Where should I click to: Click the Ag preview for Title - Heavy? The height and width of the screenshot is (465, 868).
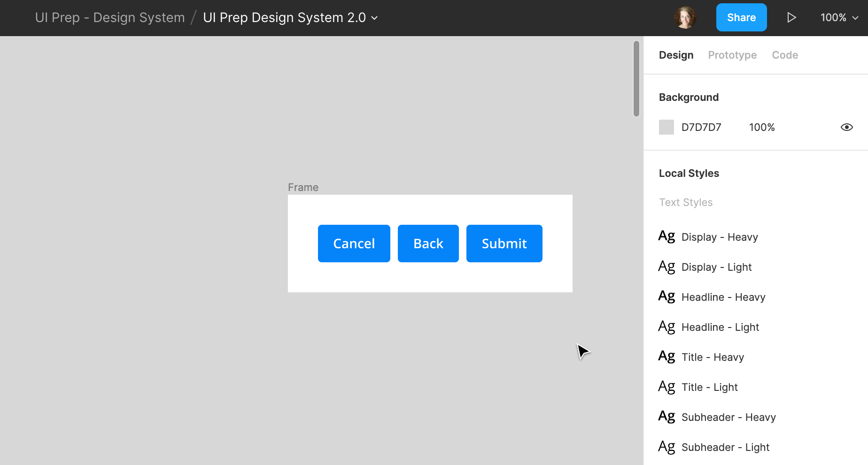click(666, 356)
